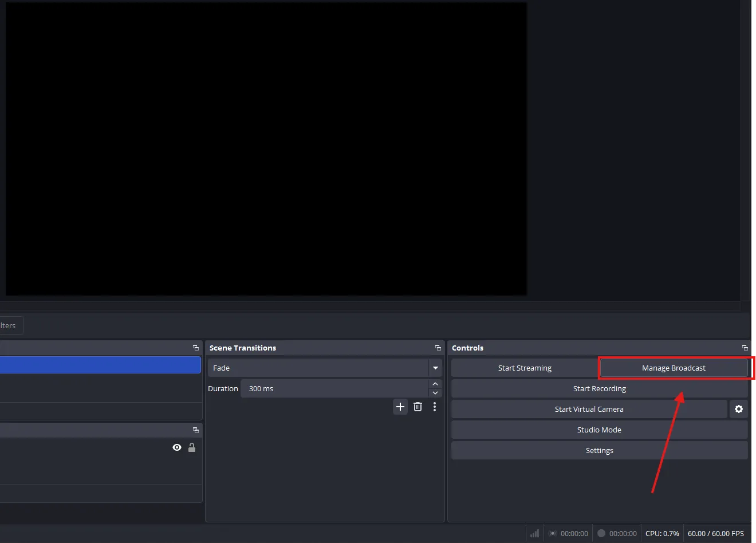Increase transition duration with up arrow
The width and height of the screenshot is (756, 543).
click(435, 384)
